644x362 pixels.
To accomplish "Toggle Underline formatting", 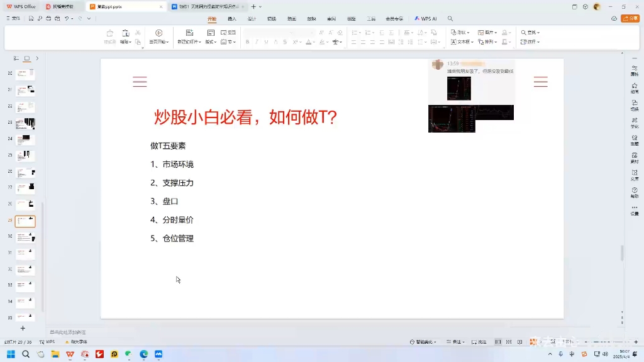I will pos(266,42).
